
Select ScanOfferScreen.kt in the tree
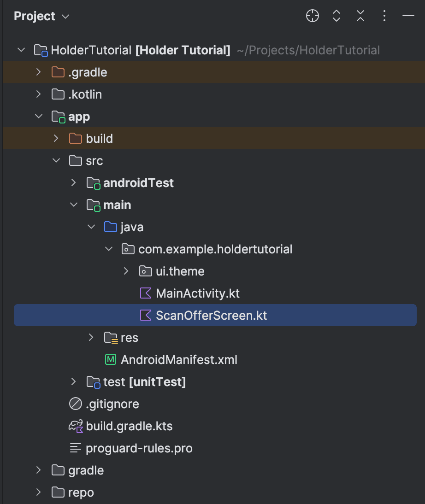211,316
